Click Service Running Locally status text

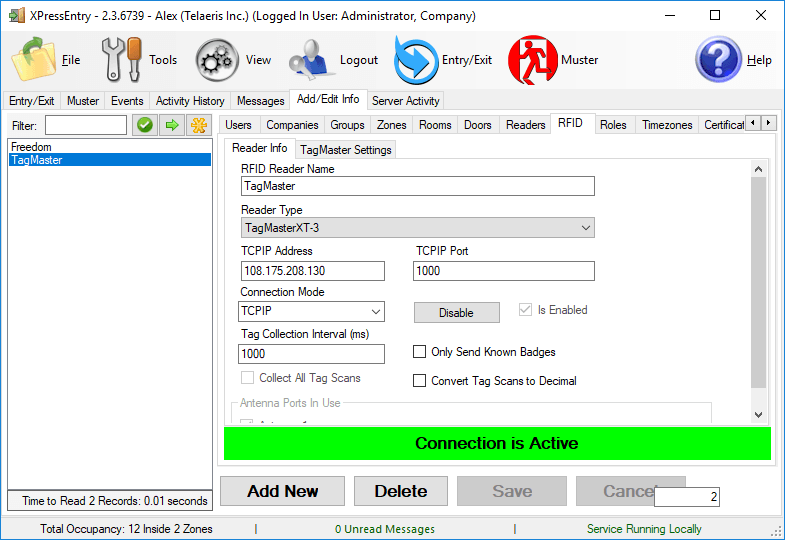pos(644,529)
